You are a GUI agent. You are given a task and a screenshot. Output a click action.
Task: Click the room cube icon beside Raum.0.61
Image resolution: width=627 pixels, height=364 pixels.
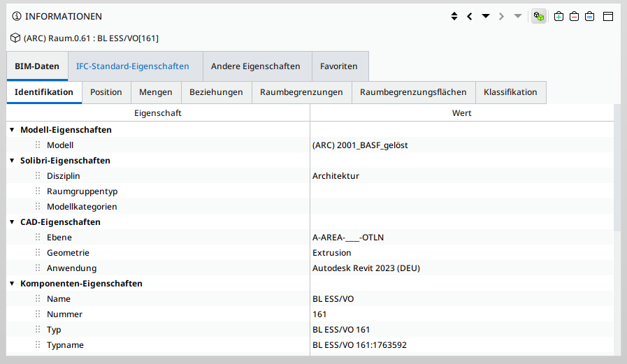(x=15, y=38)
